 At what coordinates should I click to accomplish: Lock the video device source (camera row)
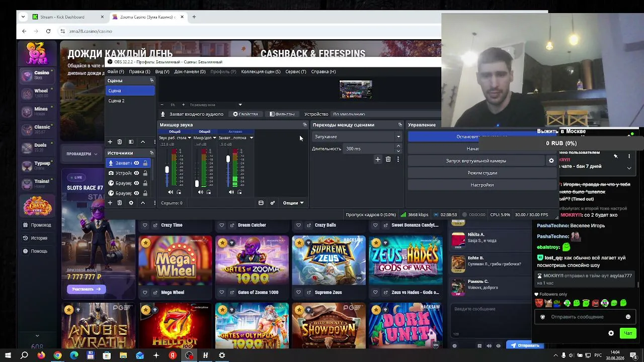click(x=145, y=173)
